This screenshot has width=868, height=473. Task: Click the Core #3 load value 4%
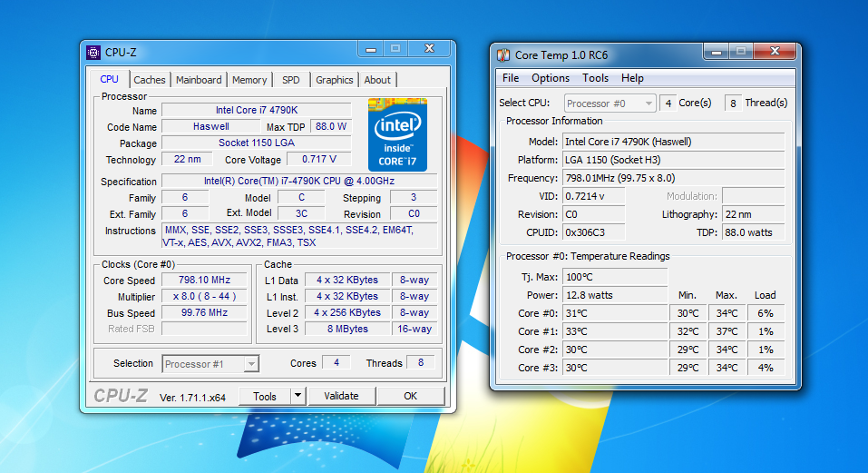766,368
